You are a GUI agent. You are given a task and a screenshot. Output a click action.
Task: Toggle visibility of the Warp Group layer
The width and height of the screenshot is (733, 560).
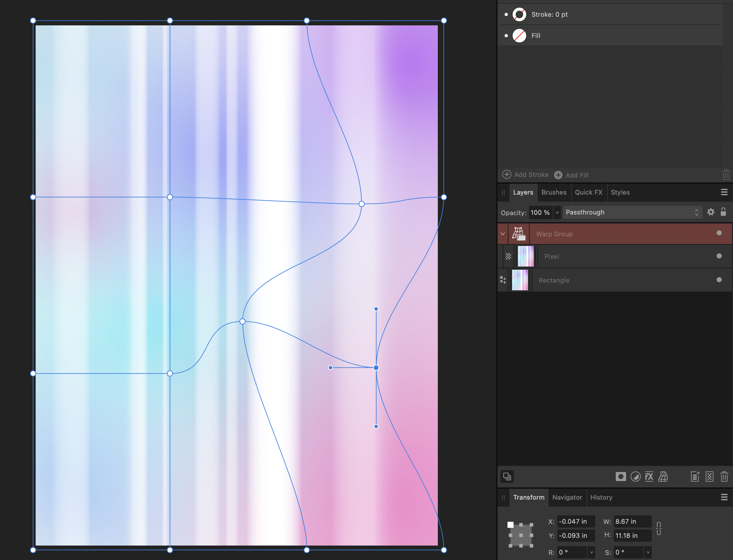719,233
